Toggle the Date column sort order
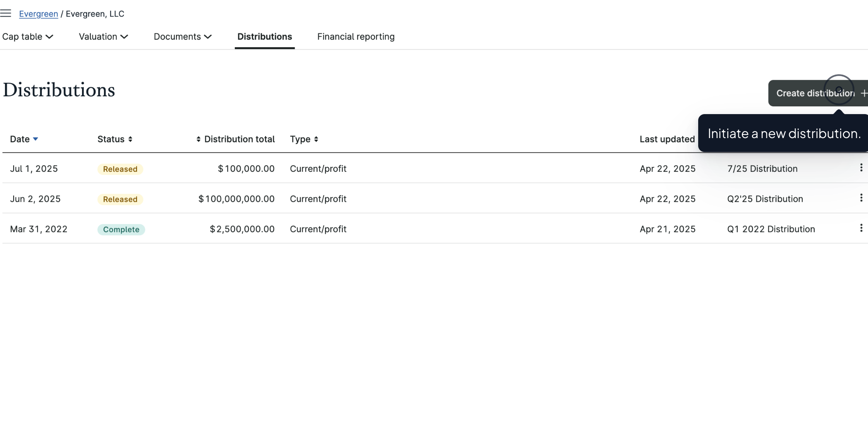The height and width of the screenshot is (434, 868). pos(36,138)
